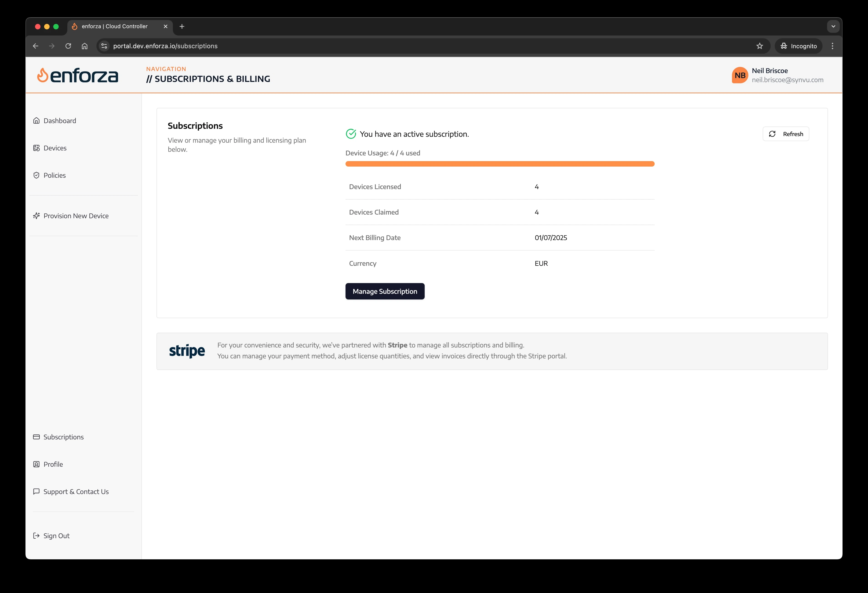868x593 pixels.
Task: Select the enforza Cloud Controller browser tab
Action: pyautogui.click(x=114, y=26)
